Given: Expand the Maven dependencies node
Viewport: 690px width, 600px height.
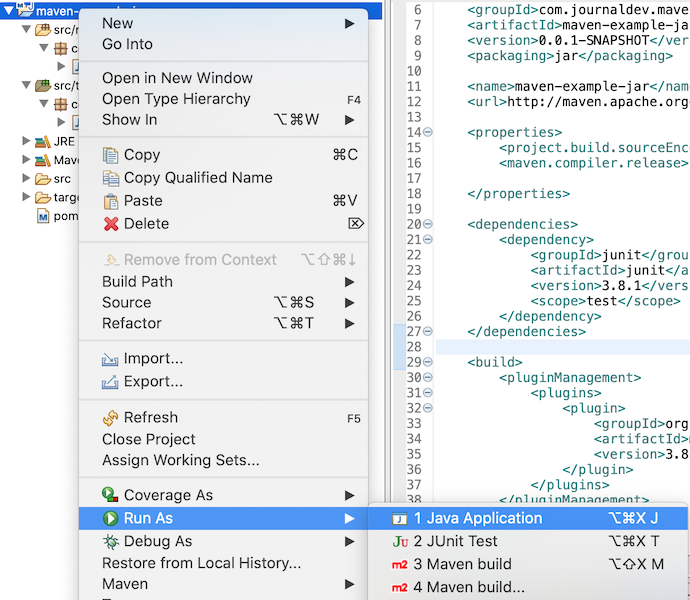Looking at the screenshot, I should click(x=26, y=159).
